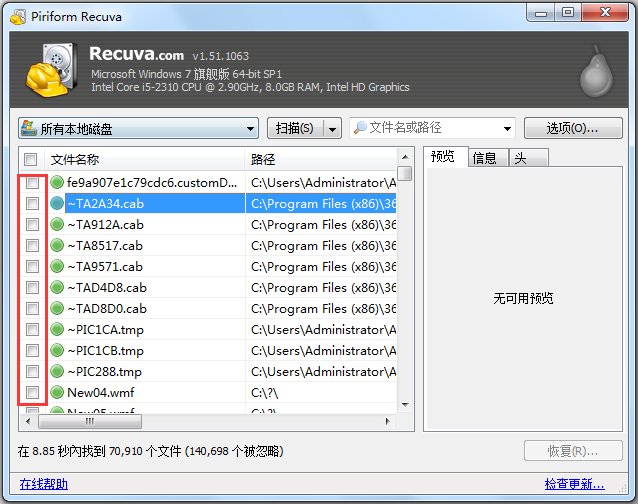The image size is (638, 504).
Task: Click green status dot of fe9a907e1c79cdc6 file
Action: pos(57,182)
